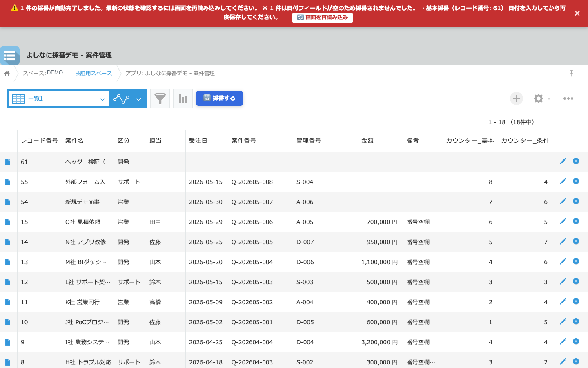Delete record 54 with circle-x icon
Screen dimensions: 588x368
[x=576, y=201]
